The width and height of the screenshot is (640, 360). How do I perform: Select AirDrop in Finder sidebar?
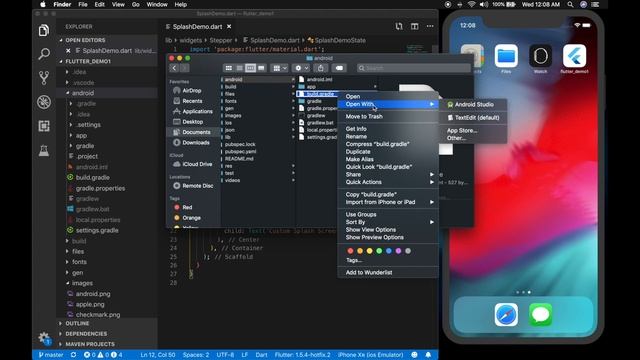pos(192,91)
